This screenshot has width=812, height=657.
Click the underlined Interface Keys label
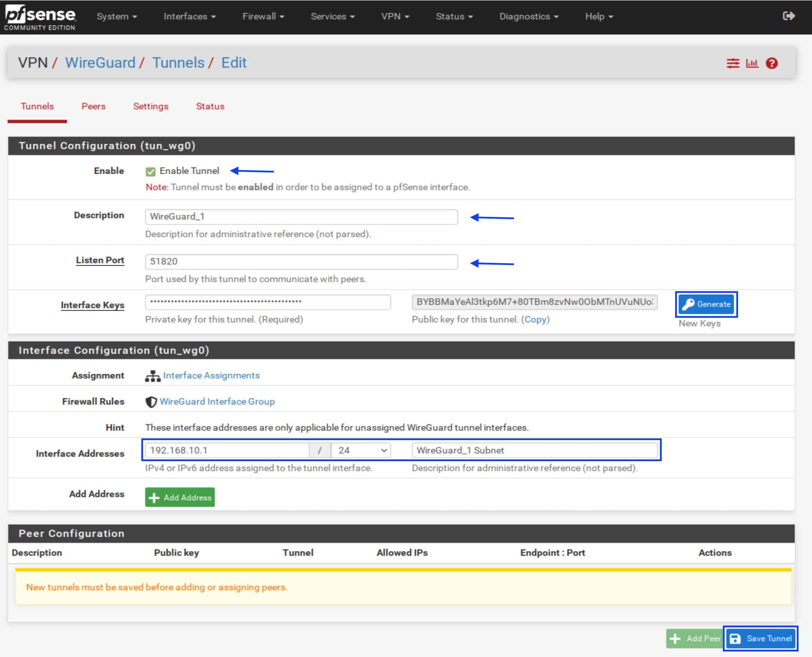92,305
